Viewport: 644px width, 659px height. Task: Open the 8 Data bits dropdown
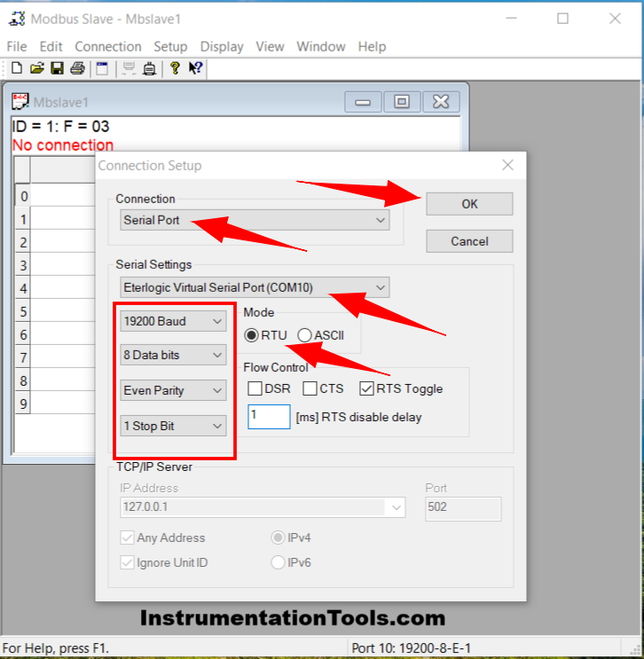(173, 355)
